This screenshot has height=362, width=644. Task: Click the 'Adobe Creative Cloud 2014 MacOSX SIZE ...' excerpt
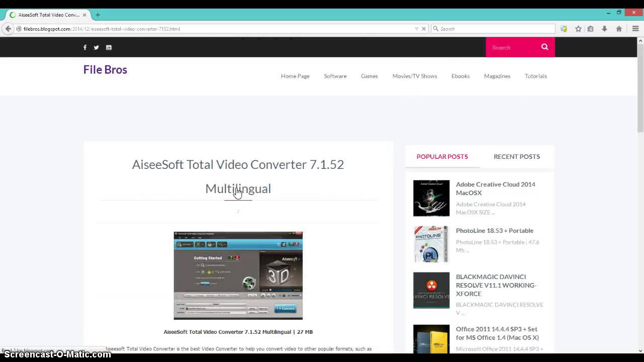491,208
